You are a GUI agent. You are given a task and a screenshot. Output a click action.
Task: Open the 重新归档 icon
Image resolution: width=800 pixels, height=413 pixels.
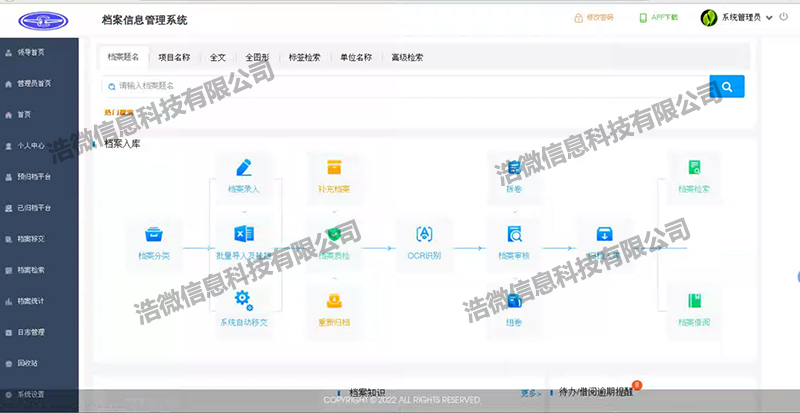(x=334, y=301)
